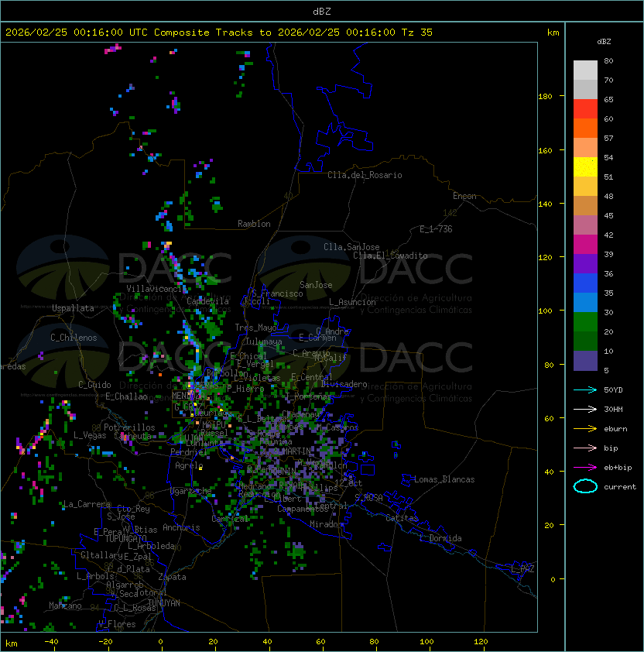Click the cyan 50YD arrow icon
Screen dimensions: 644x652
tap(585, 390)
